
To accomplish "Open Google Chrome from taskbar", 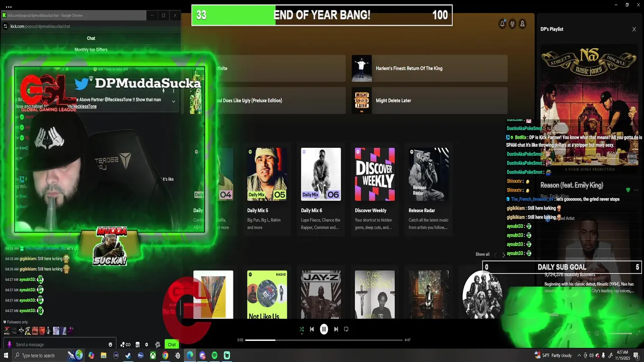I will pos(165,355).
